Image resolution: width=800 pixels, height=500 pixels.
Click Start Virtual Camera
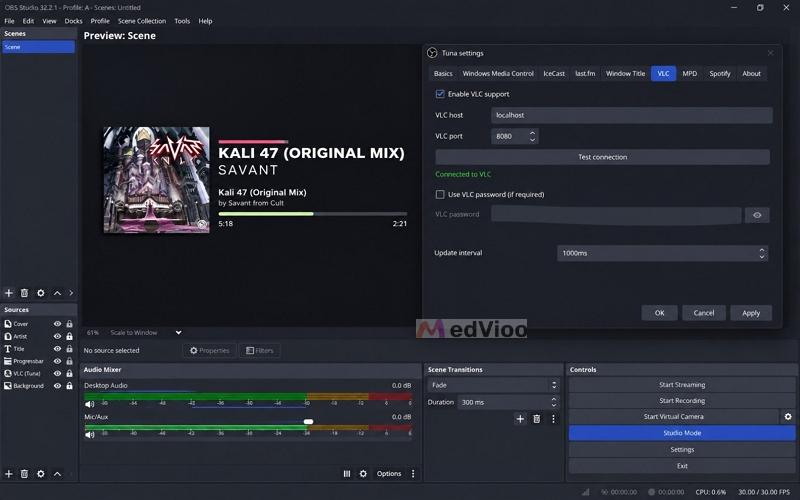(673, 417)
